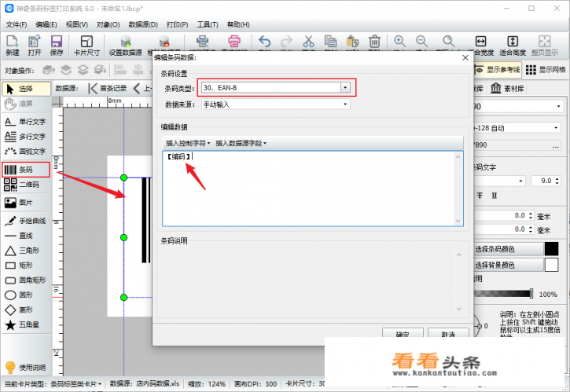
Task: Click the first record (首条记录) button
Action: pos(108,88)
